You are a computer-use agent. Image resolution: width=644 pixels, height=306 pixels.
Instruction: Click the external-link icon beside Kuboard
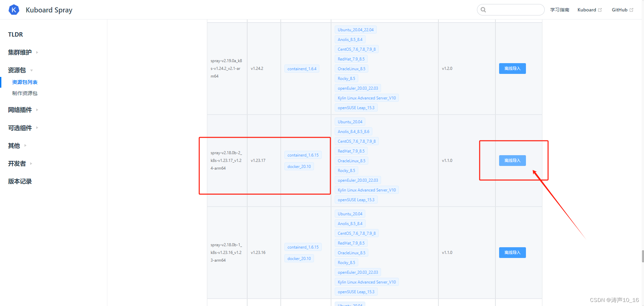point(600,10)
